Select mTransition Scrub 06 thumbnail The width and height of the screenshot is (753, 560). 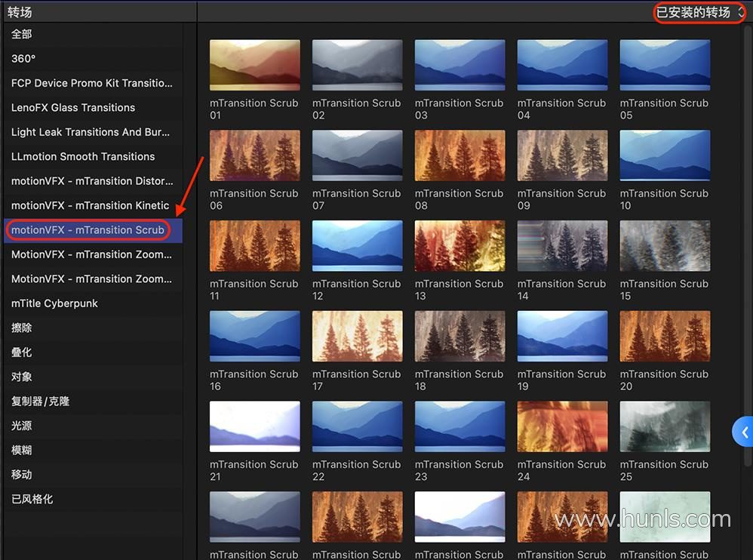tap(255, 155)
